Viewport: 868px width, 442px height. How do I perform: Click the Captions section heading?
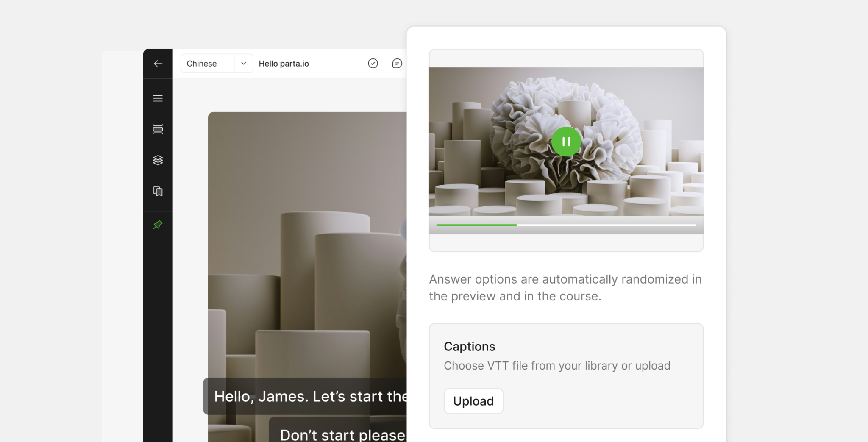click(x=470, y=347)
